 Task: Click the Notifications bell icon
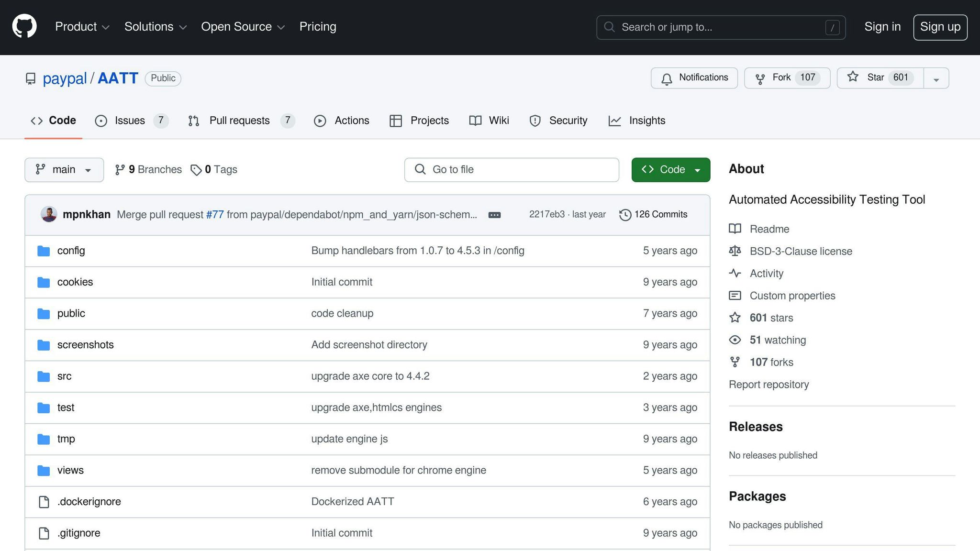[667, 78]
